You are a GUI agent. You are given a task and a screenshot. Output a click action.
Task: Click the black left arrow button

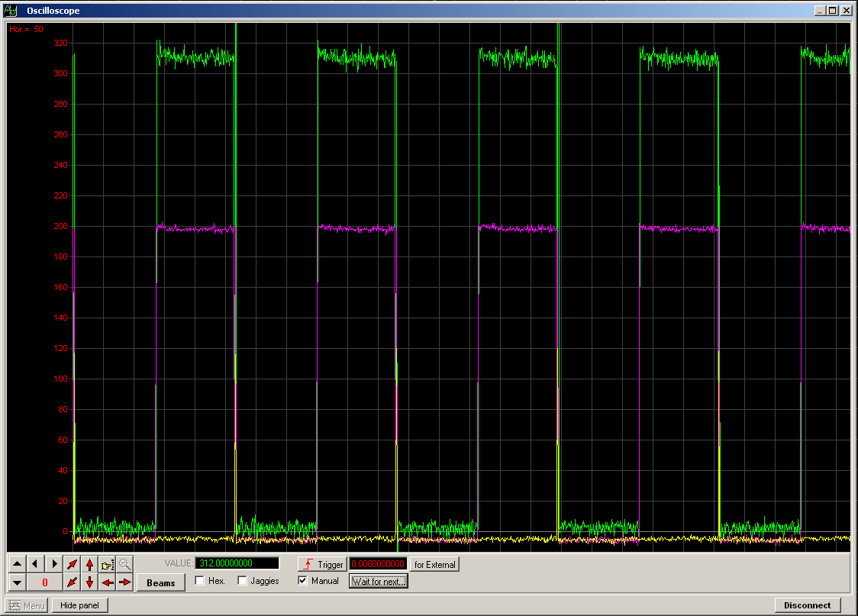(x=35, y=564)
